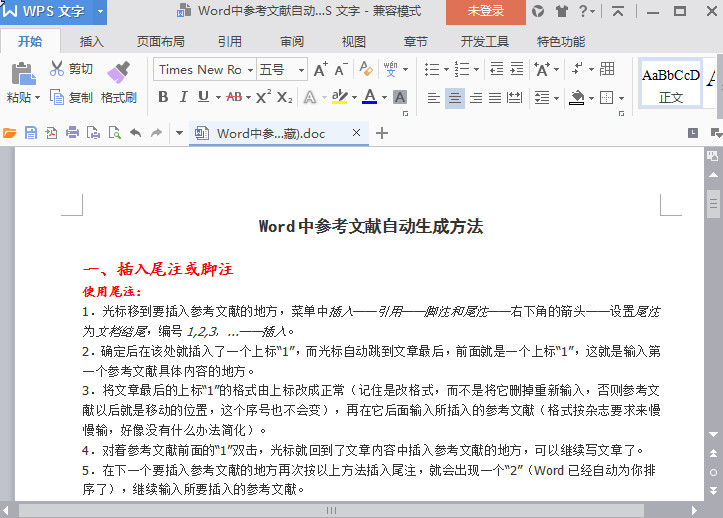Switch to the 视图 tab

click(354, 42)
